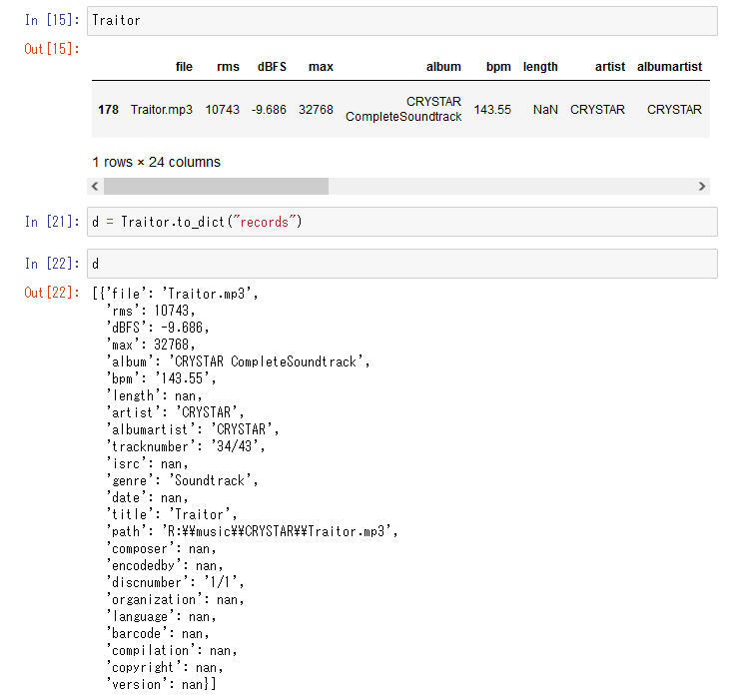Click the 'length' column header
This screenshot has width=736, height=700.
540,67
